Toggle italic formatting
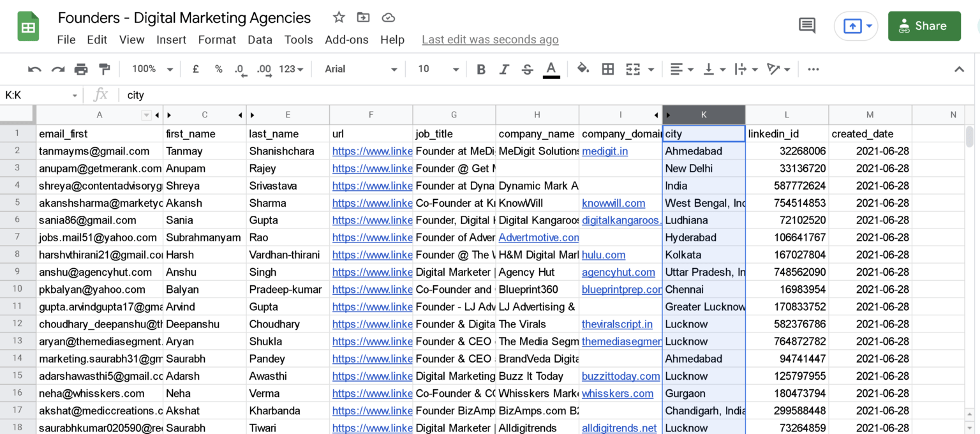This screenshot has height=434, width=980. (x=505, y=69)
